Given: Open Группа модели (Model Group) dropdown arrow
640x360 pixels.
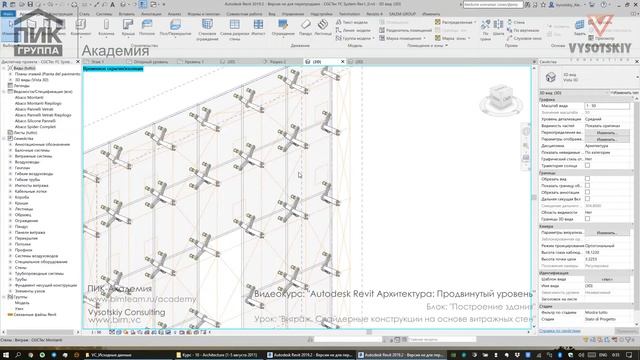Looking at the screenshot, I should tap(373, 38).
